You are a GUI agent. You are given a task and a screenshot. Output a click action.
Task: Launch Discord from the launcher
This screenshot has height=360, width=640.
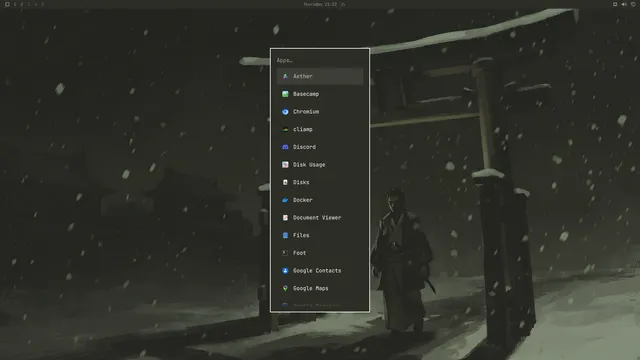320,147
